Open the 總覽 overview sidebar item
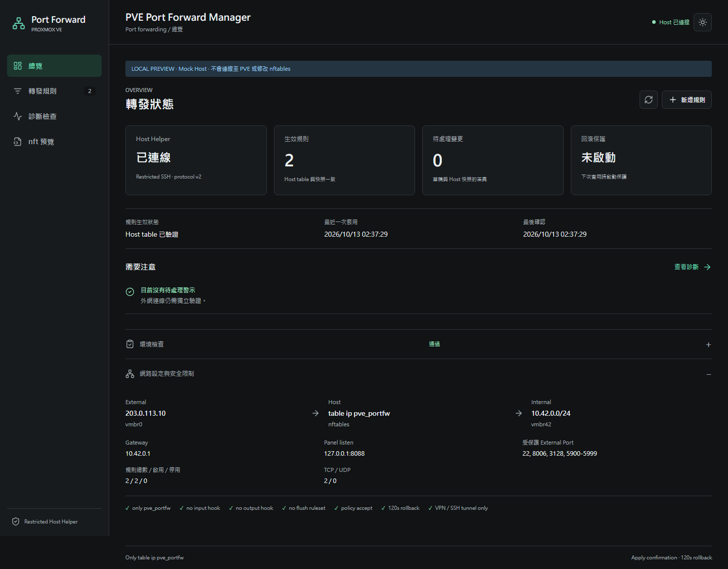728x569 pixels. pyautogui.click(x=54, y=66)
